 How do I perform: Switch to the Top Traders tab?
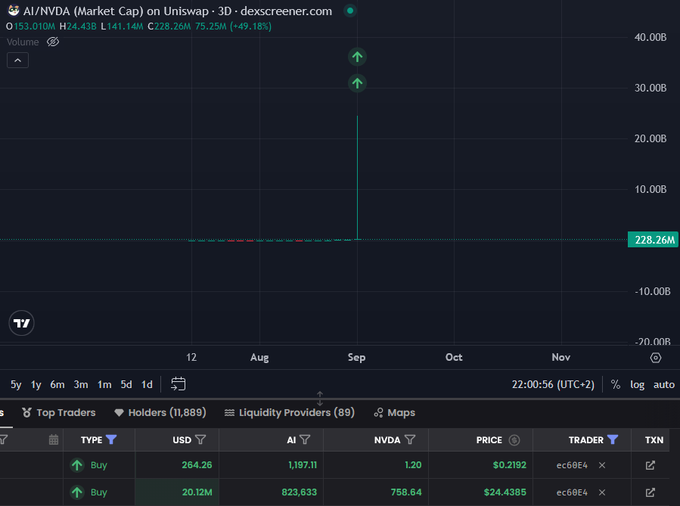59,413
